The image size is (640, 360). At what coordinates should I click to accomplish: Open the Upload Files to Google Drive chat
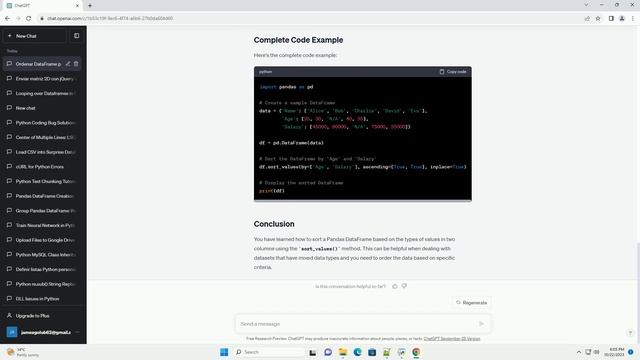click(42, 240)
